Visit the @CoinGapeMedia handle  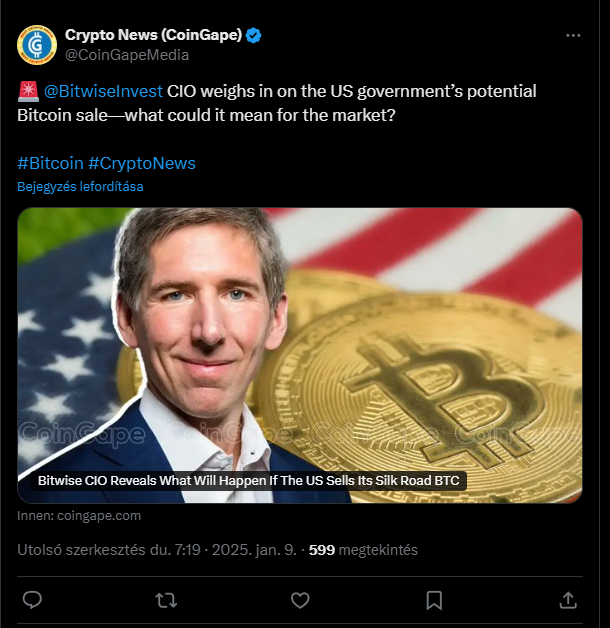click(x=127, y=55)
